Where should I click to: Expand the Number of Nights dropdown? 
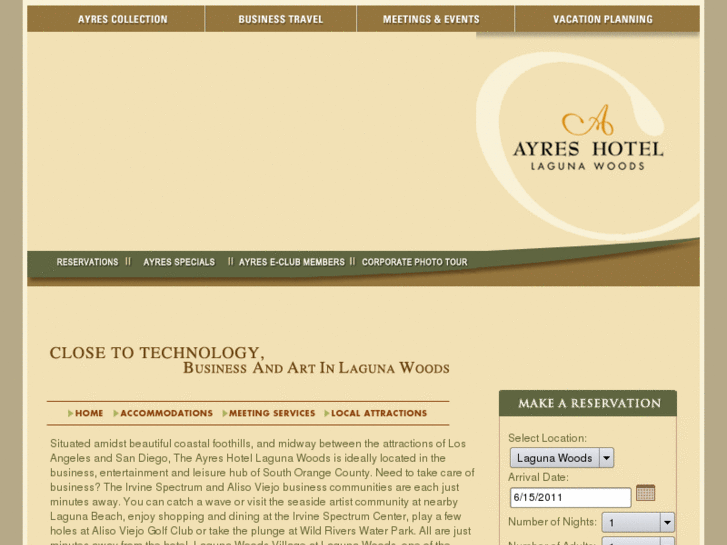coord(638,523)
